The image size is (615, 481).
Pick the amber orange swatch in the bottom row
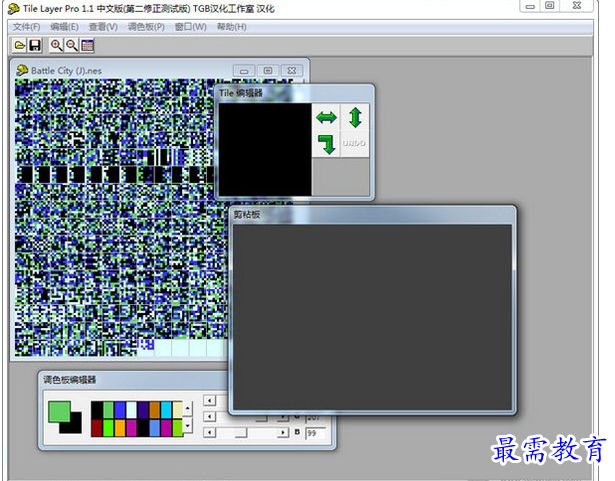pyautogui.click(x=120, y=428)
